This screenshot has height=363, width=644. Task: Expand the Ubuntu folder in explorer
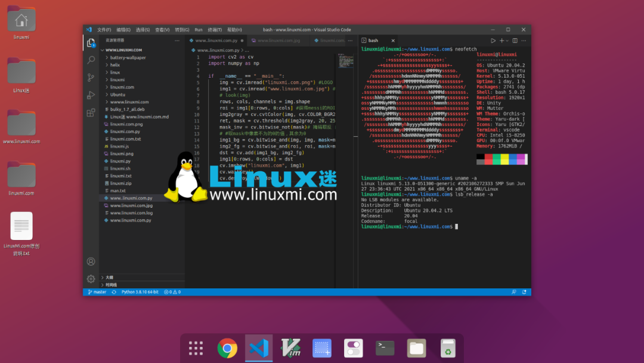118,94
